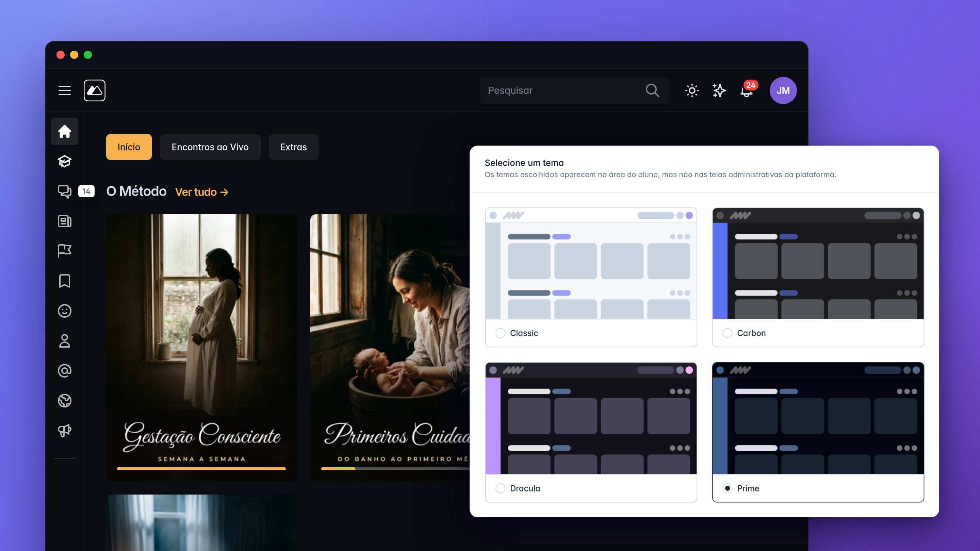This screenshot has height=551, width=980.
Task: Click the mountain logo icon
Action: tap(94, 90)
